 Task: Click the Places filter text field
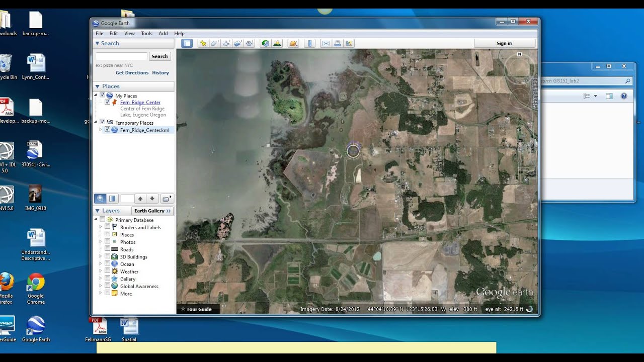pos(127,199)
